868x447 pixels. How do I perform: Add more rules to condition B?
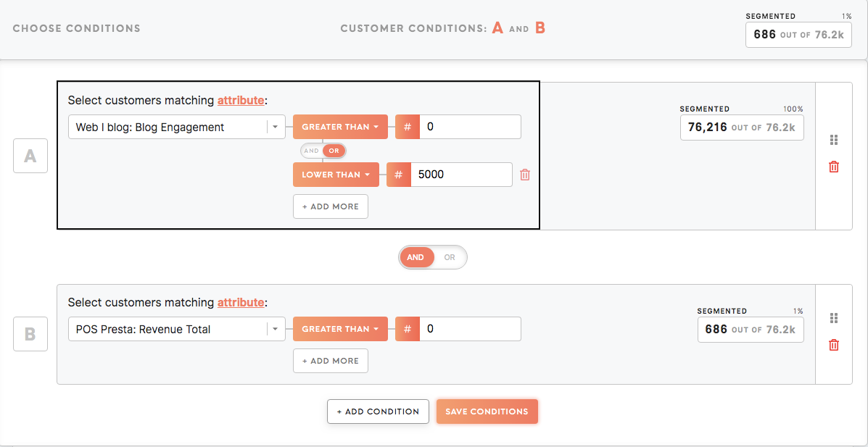pyautogui.click(x=331, y=361)
